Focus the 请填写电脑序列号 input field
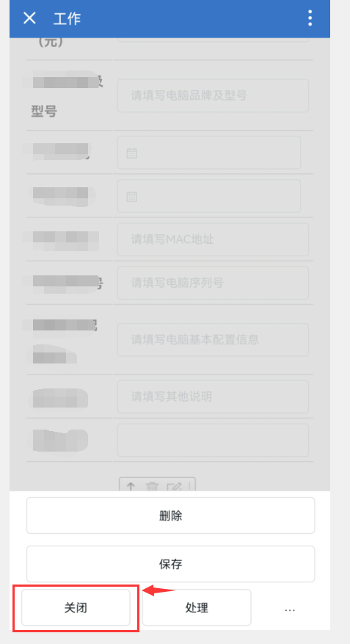The width and height of the screenshot is (350, 644). coord(213,283)
